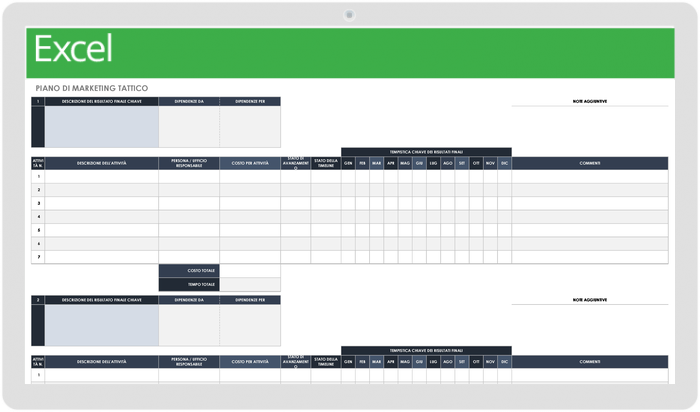
Task: Select the OTT month column in deliverable 1 table
Action: (x=476, y=163)
